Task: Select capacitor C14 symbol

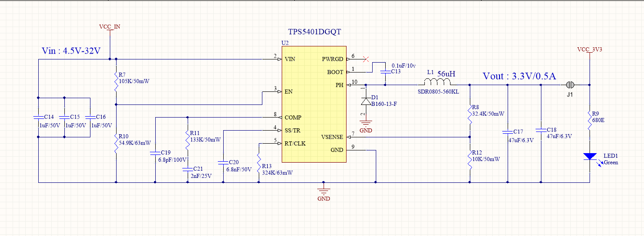Action: [x=39, y=117]
